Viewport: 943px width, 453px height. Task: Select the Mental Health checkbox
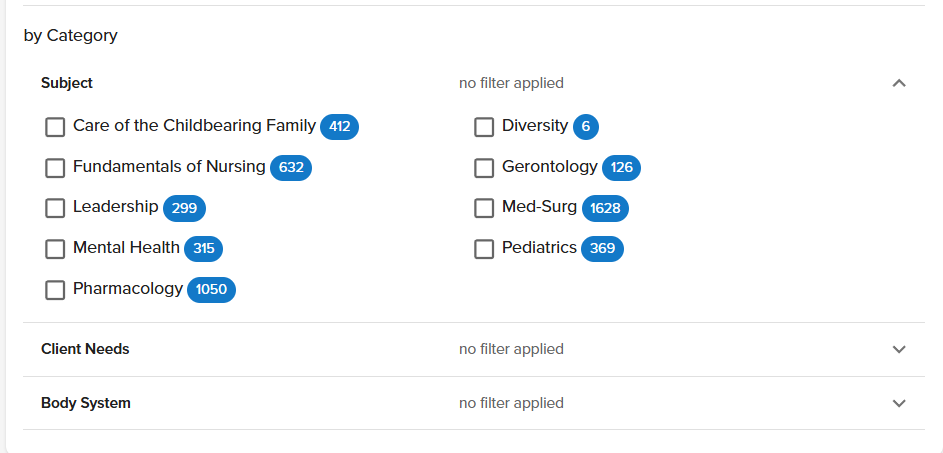(x=55, y=249)
